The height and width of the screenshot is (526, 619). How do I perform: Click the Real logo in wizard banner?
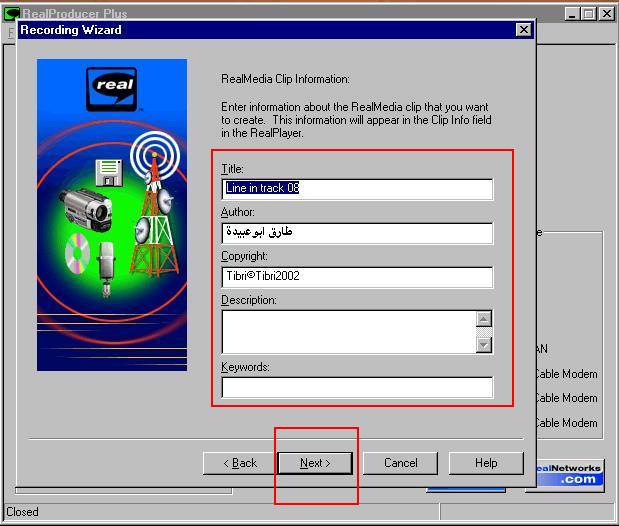tap(112, 89)
